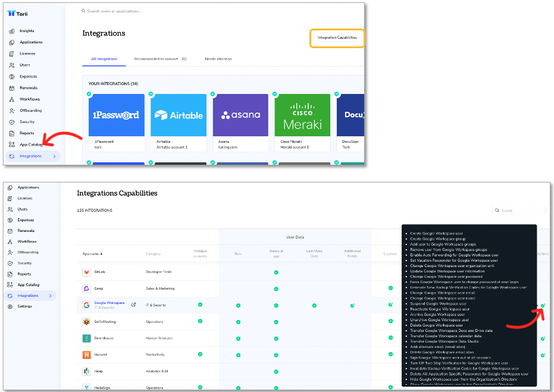Image resolution: width=554 pixels, height=392 pixels.
Task: Open Offboarding in the Integrations Capabilities page sidebar
Action: (x=28, y=252)
